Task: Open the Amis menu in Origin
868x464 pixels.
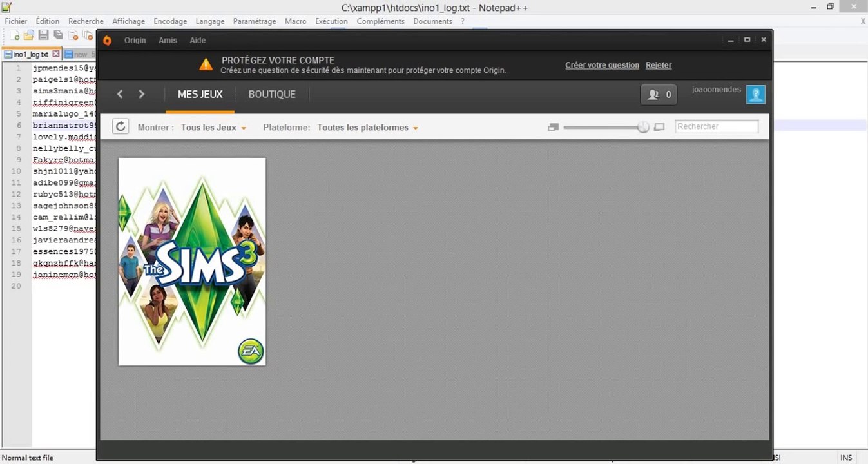Action: (x=168, y=40)
